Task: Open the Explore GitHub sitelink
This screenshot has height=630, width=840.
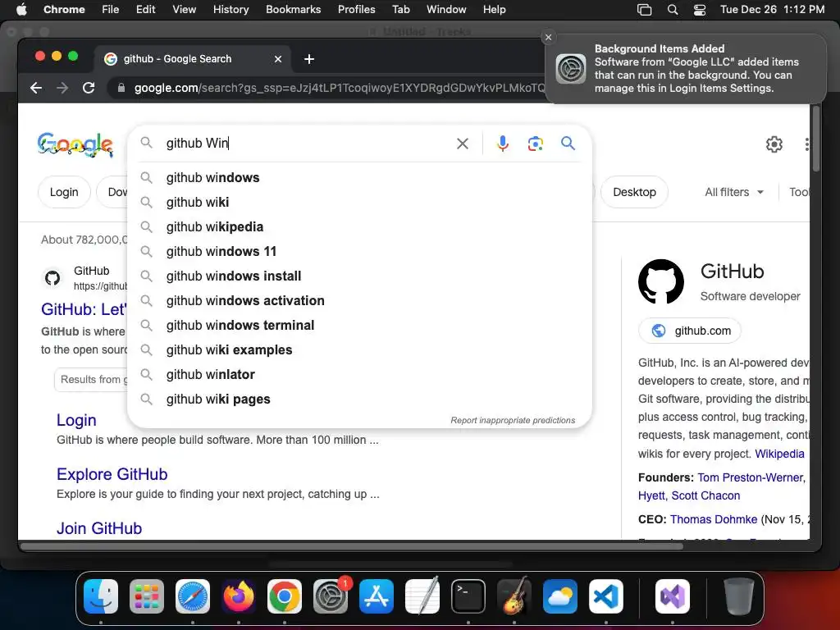Action: click(x=112, y=474)
